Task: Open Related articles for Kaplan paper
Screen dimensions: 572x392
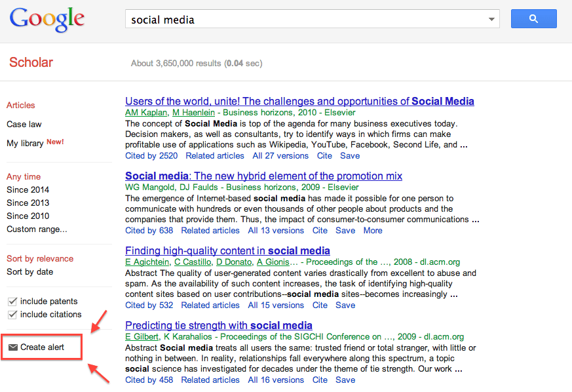Action: click(215, 156)
